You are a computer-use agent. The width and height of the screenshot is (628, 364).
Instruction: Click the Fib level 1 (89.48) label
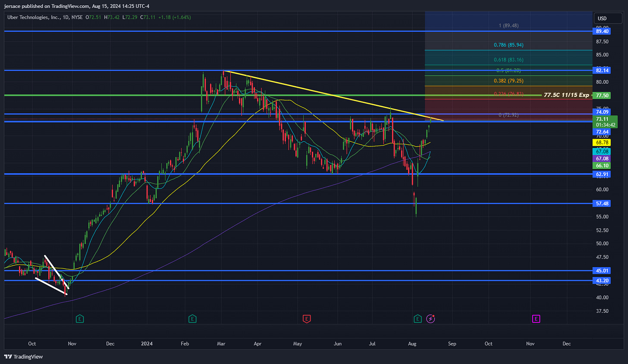click(509, 25)
